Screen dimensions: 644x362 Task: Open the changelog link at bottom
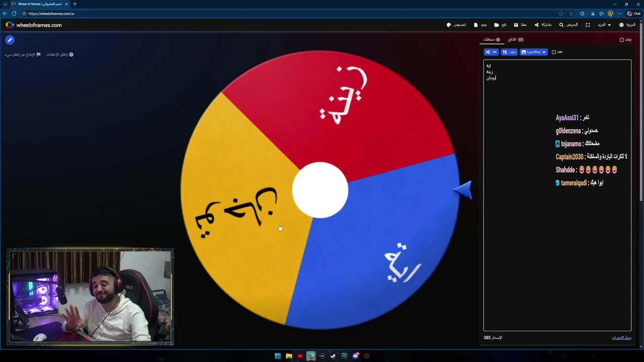pos(621,337)
